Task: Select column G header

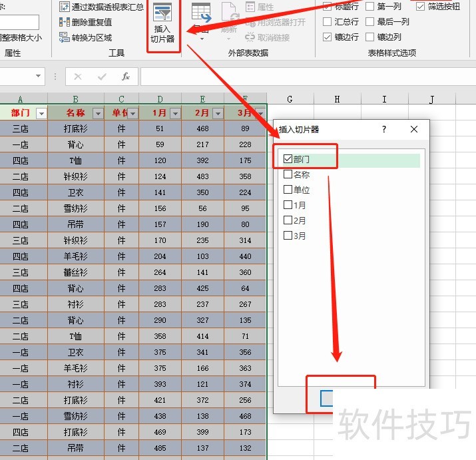Action: pos(290,99)
